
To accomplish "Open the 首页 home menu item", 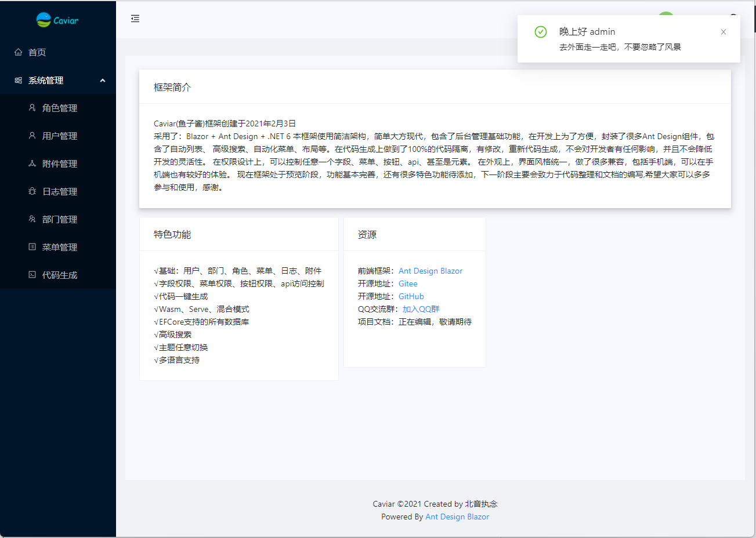I will tap(58, 52).
